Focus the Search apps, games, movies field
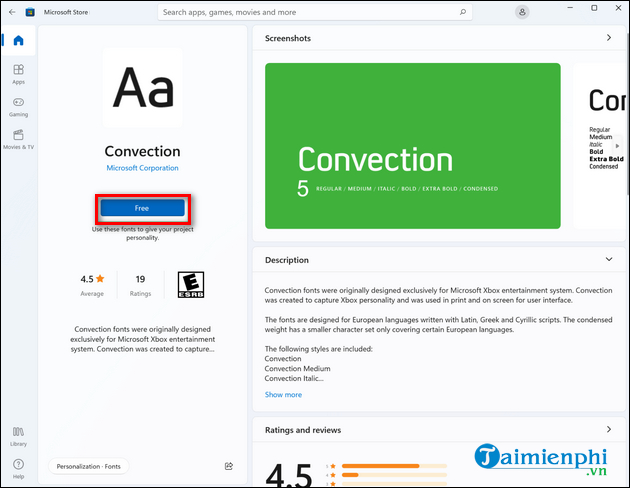Viewport: 630px width, 488px height. tap(315, 12)
